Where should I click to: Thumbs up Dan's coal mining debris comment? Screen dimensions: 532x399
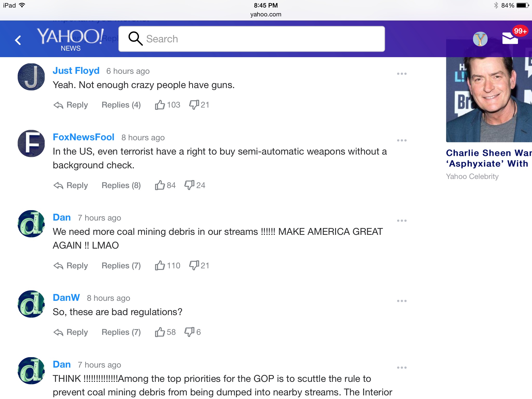160,265
